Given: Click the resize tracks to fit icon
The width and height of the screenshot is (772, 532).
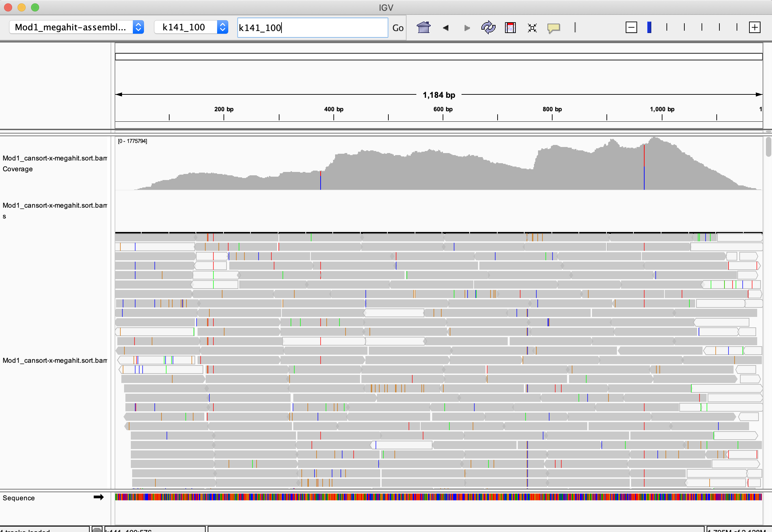Looking at the screenshot, I should pyautogui.click(x=532, y=28).
